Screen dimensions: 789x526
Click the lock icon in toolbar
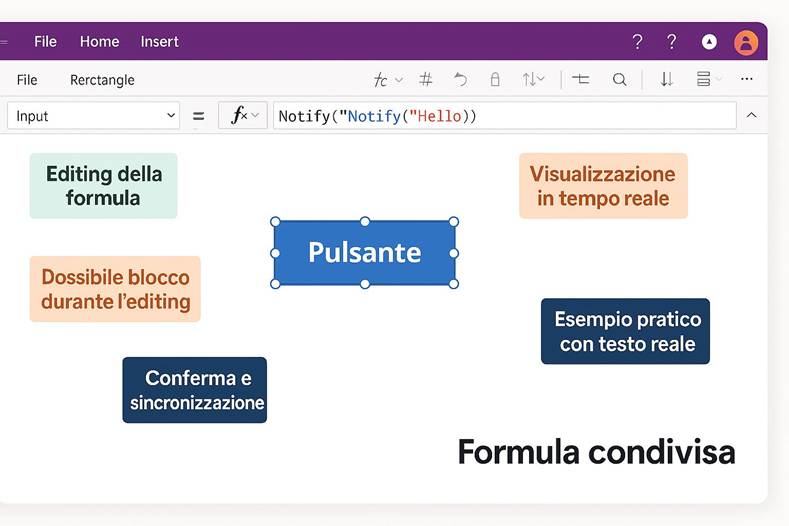pyautogui.click(x=495, y=79)
